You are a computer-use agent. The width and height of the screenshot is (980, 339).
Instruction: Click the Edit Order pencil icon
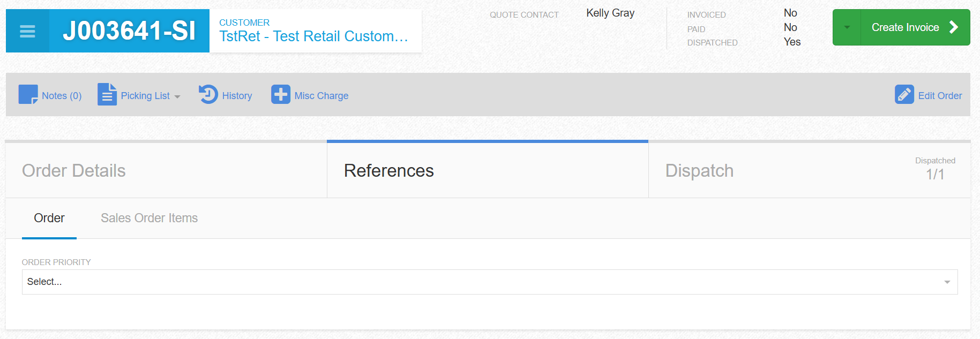coord(904,95)
